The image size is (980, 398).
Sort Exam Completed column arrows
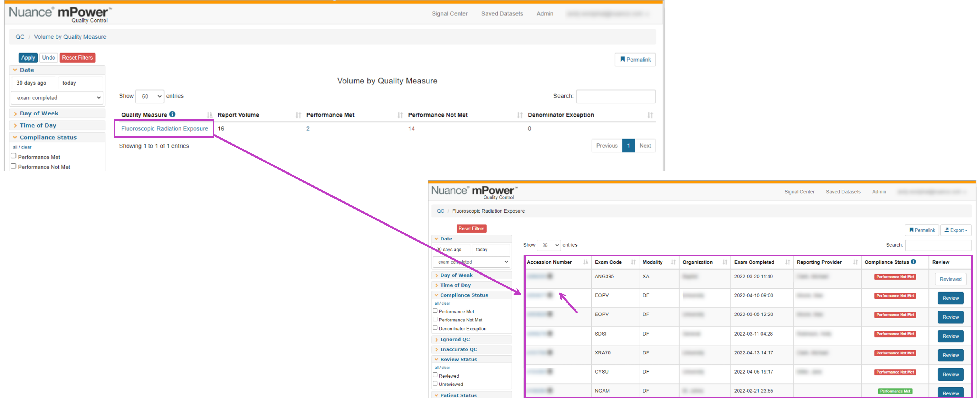coord(787,262)
